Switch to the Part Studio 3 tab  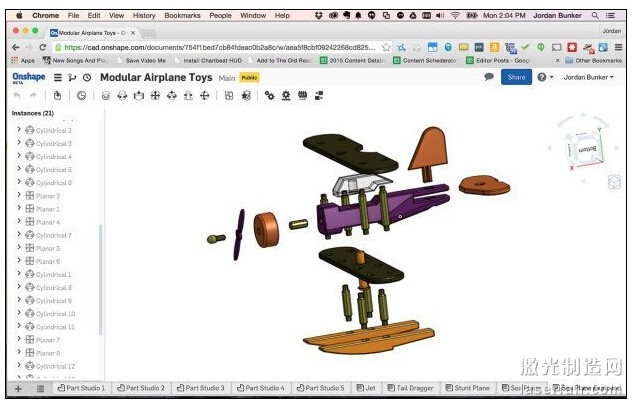click(202, 388)
